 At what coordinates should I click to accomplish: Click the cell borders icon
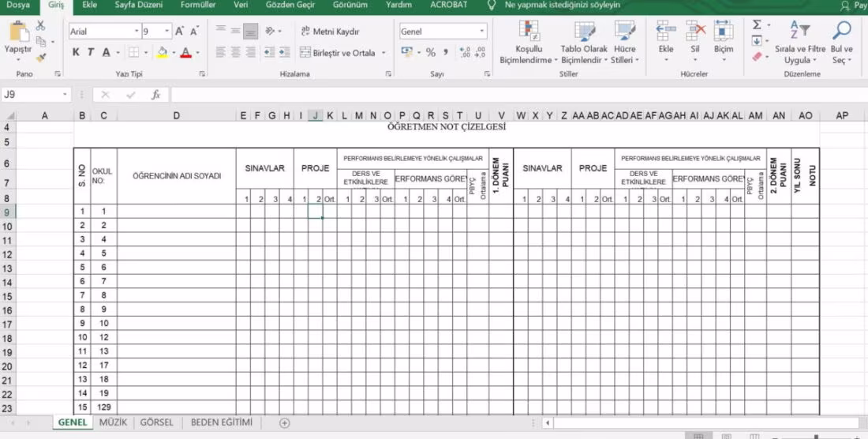pyautogui.click(x=133, y=53)
